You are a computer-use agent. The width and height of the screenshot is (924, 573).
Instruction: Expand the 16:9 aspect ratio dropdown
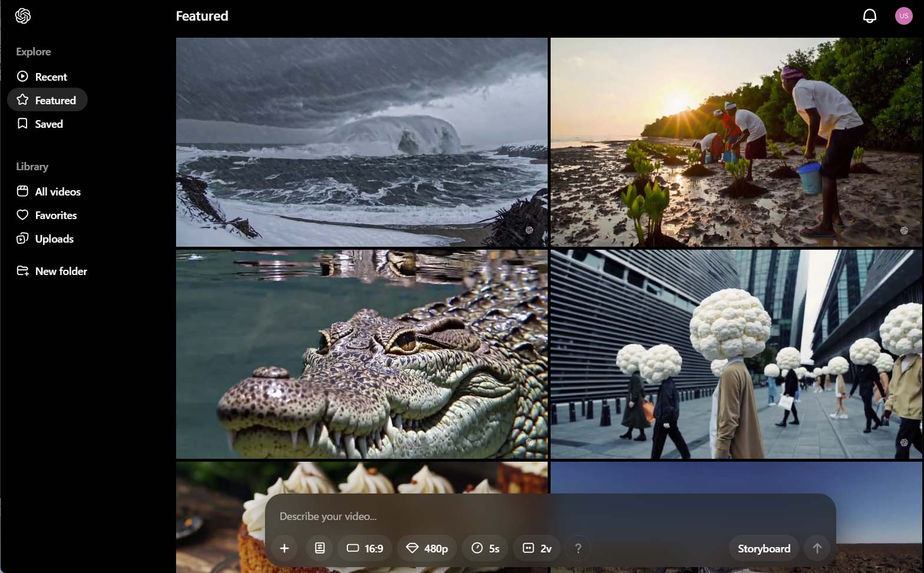click(x=365, y=548)
